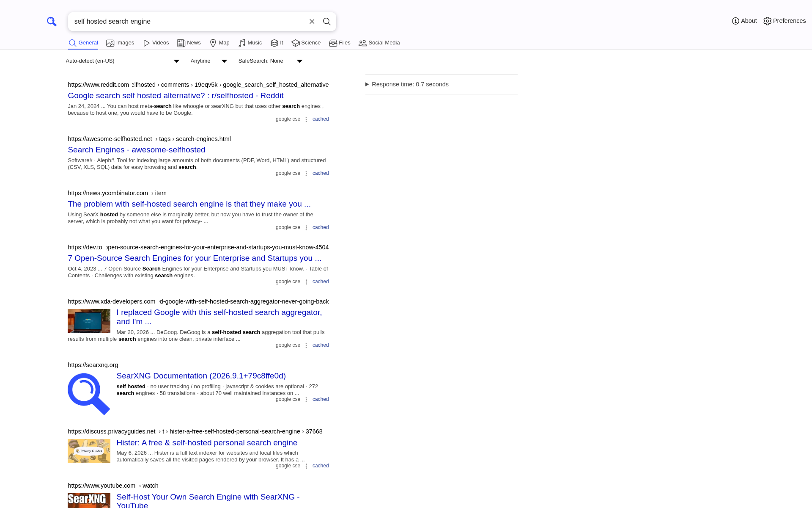Image resolution: width=812 pixels, height=508 pixels.
Task: Open the Google search self hosted alternative link
Action: point(176,96)
